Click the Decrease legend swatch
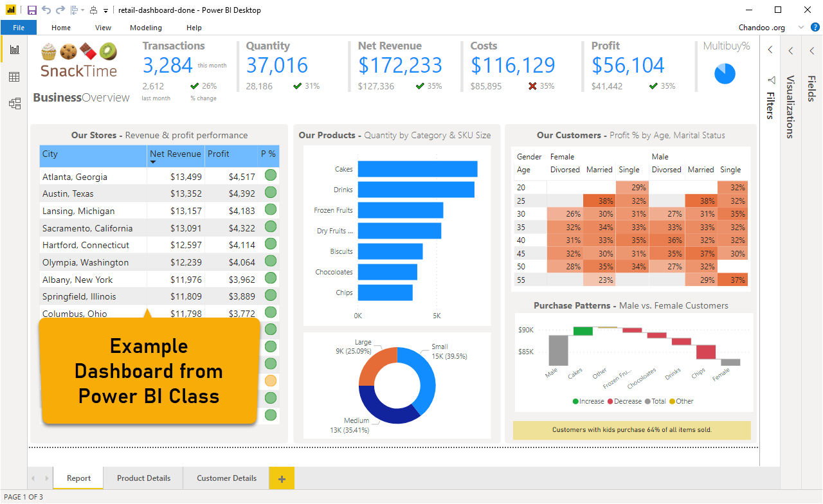Viewport: 823px width, 504px height. (610, 401)
